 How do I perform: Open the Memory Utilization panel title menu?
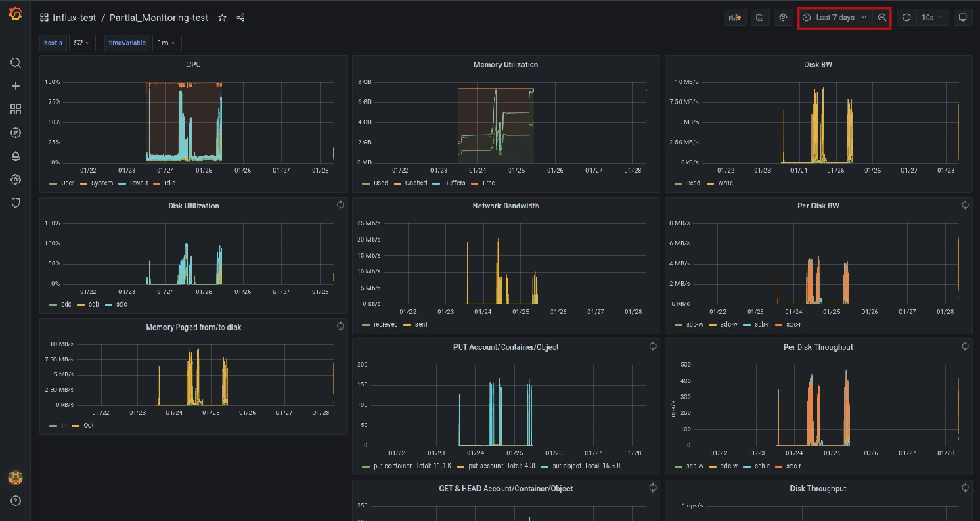point(506,65)
